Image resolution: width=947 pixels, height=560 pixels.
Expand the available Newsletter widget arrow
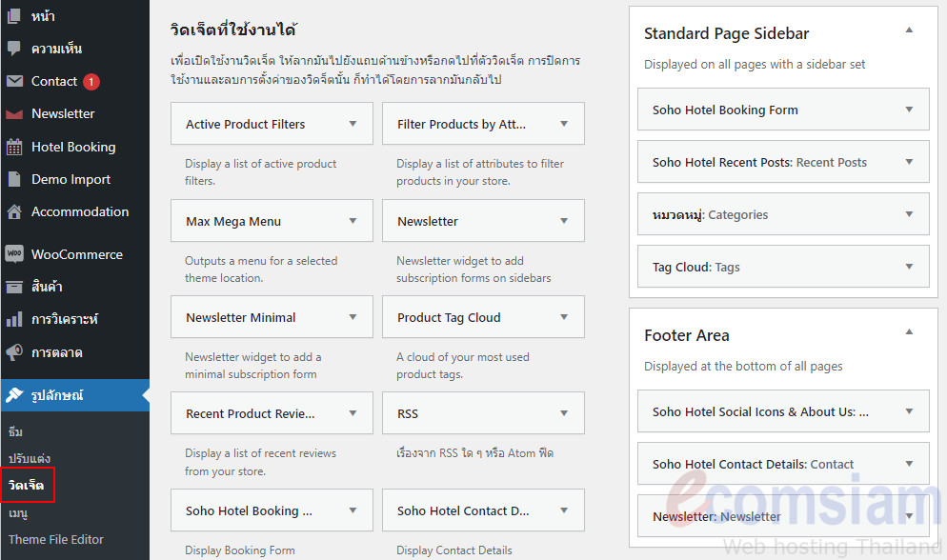pyautogui.click(x=563, y=221)
